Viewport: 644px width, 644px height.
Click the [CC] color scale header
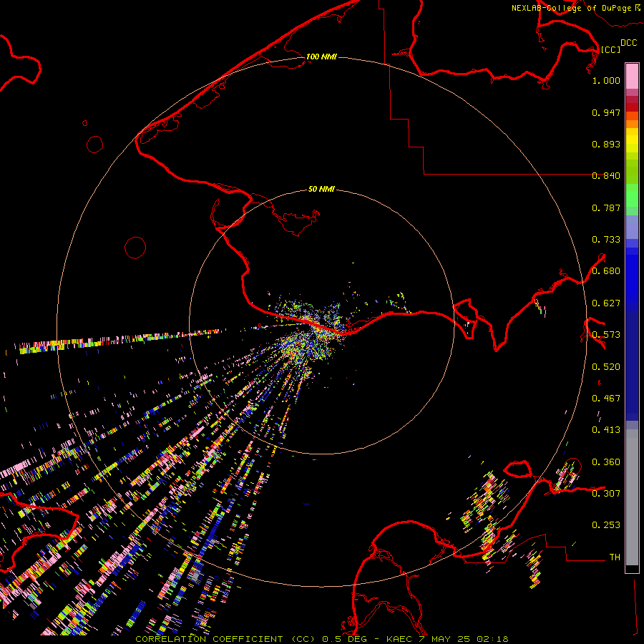(610, 49)
